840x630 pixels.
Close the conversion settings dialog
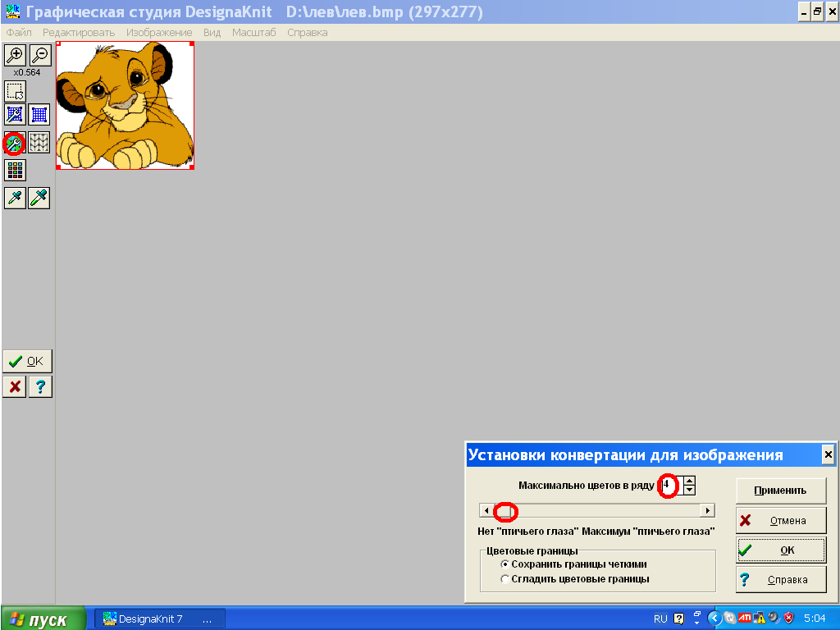[x=828, y=454]
